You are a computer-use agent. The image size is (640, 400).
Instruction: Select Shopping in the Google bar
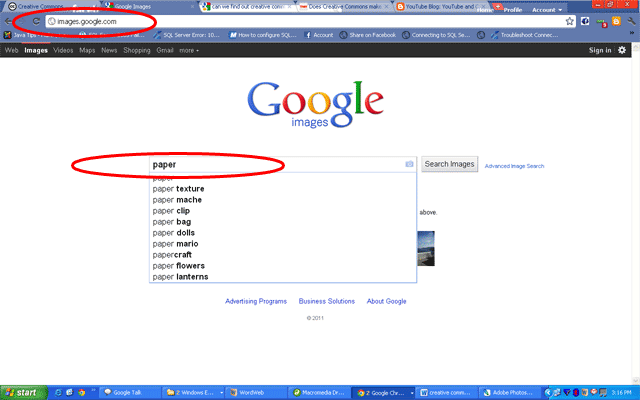click(x=137, y=50)
